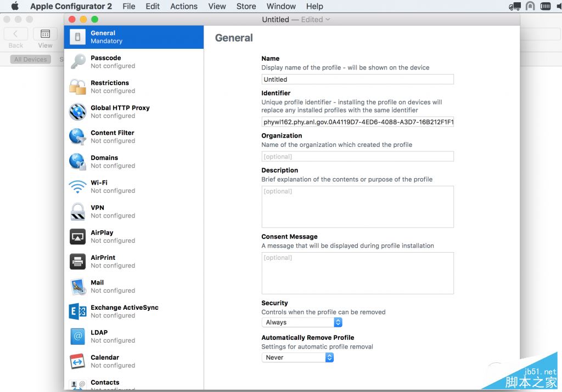Open the Apple Configurator 2 menu
This screenshot has width=562, height=392.
pyautogui.click(x=71, y=6)
